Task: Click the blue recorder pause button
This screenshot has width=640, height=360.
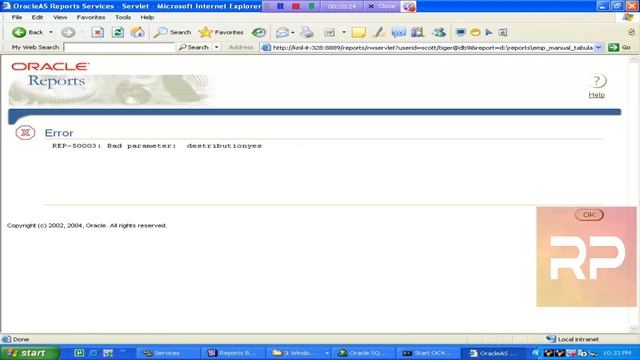Action: (x=280, y=6)
